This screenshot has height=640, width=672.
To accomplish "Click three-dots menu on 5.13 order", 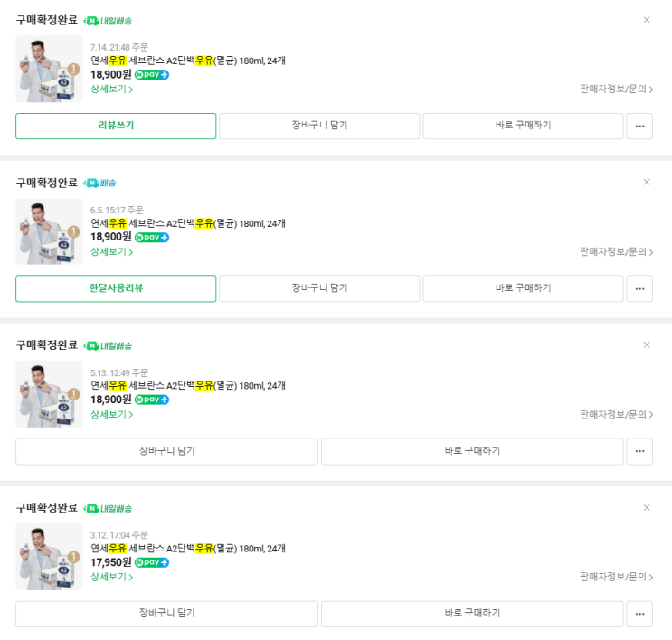I will [x=639, y=451].
